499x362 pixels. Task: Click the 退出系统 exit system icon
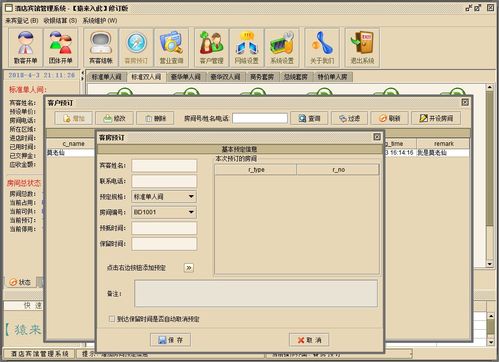coord(362,47)
